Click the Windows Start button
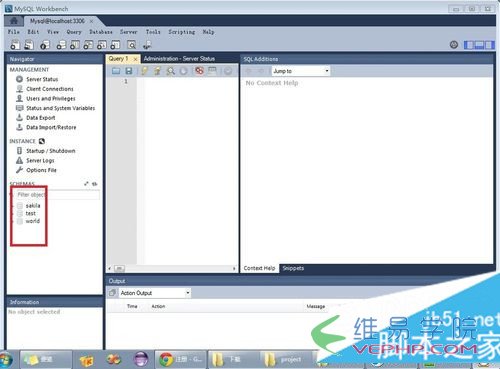The height and width of the screenshot is (369, 500). pyautogui.click(x=7, y=360)
